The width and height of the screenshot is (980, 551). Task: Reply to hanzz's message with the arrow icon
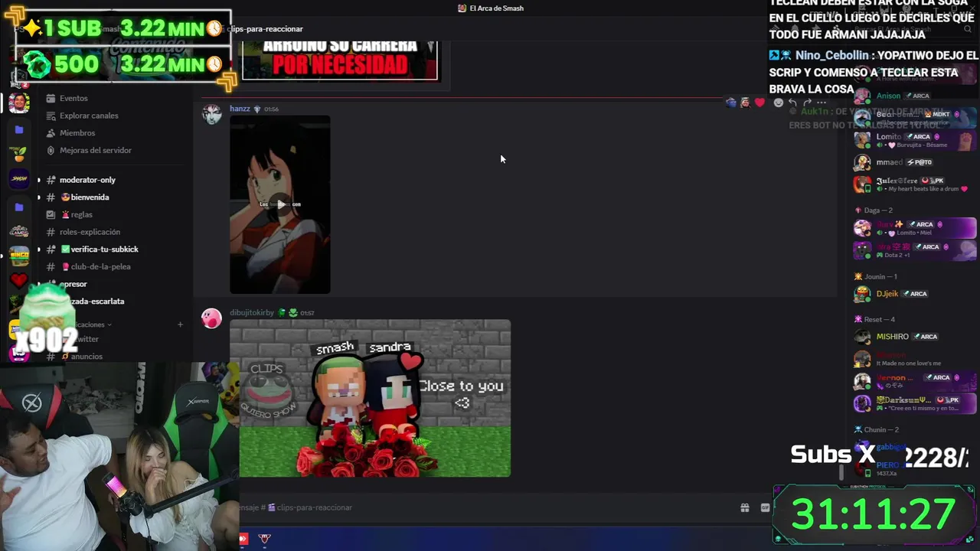click(x=792, y=103)
